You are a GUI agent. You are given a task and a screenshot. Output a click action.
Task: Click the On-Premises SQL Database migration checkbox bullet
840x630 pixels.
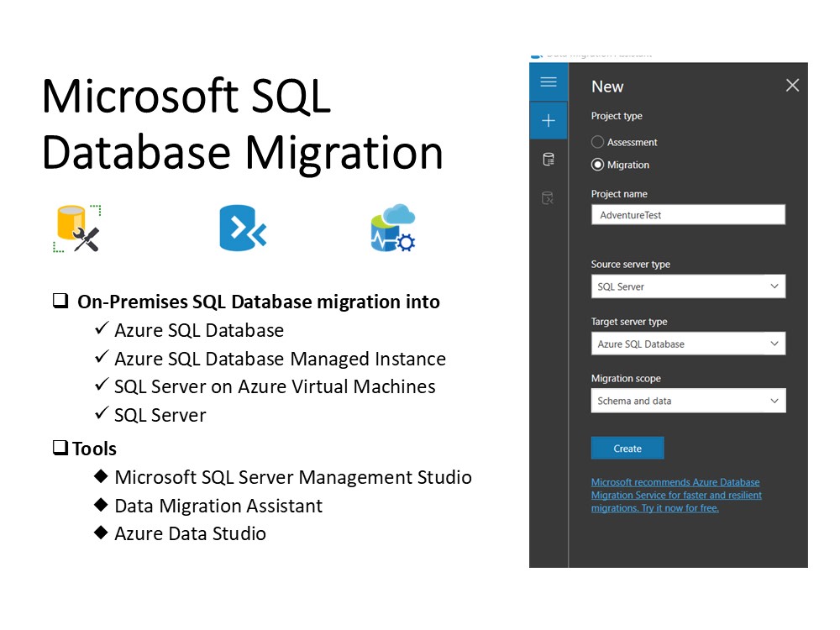pos(60,301)
